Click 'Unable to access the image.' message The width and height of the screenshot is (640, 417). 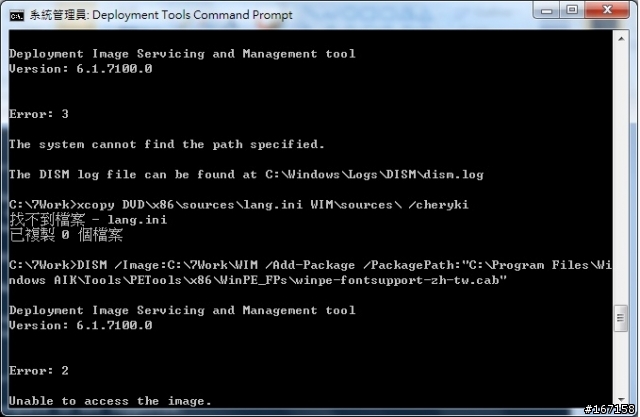point(110,401)
